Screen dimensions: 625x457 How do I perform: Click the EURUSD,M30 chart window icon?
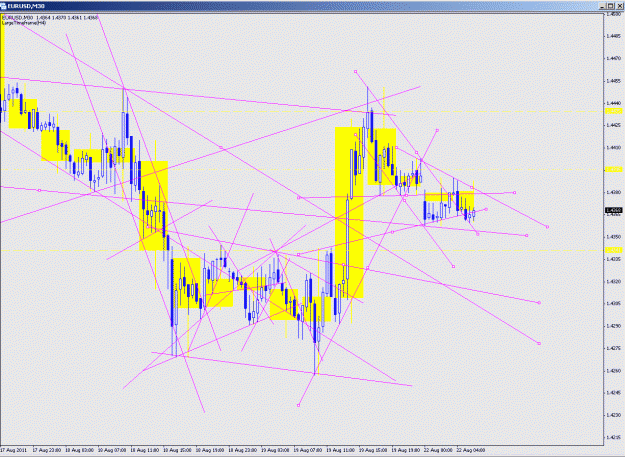click(x=4, y=6)
